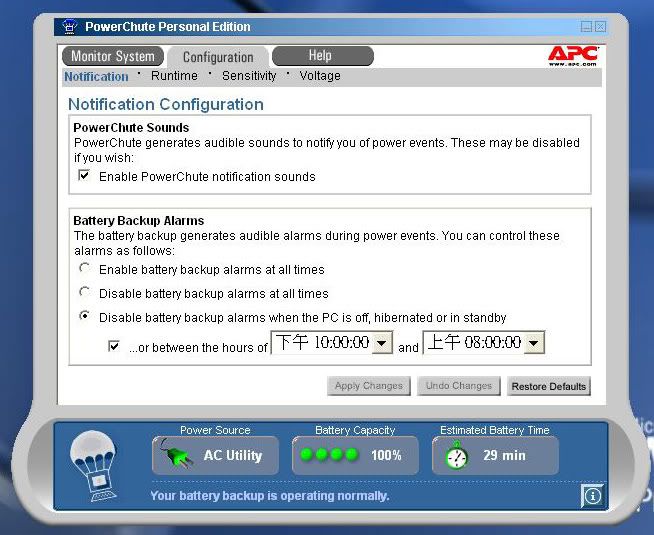Click the 29 min battery time value
The image size is (654, 535).
coord(504,455)
